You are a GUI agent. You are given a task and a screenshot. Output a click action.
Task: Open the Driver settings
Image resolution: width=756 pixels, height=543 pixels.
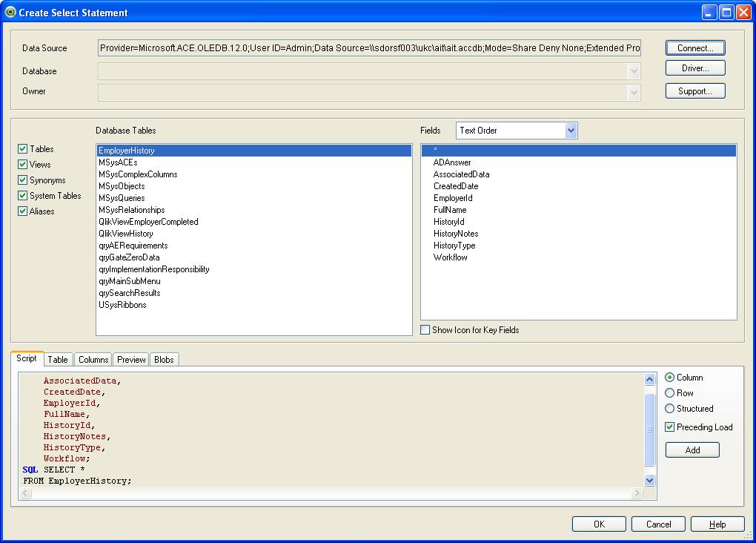coord(694,68)
